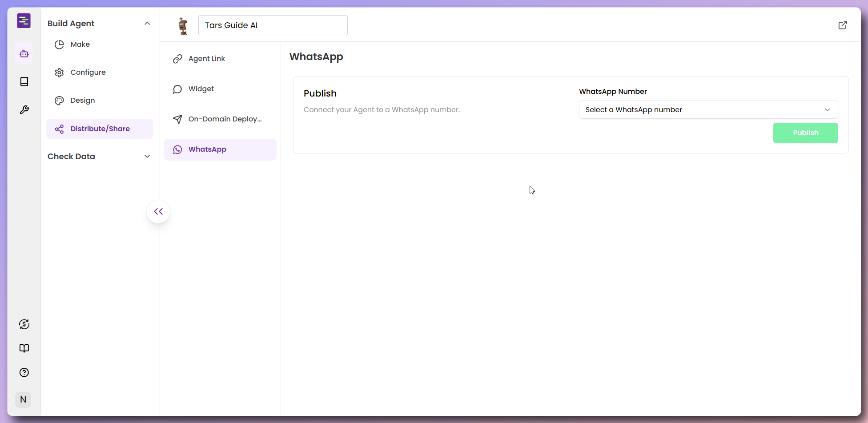Open the help question mark icon

[24, 373]
